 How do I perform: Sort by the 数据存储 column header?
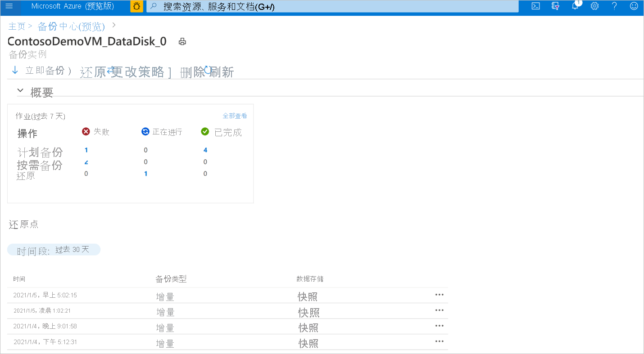(310, 279)
